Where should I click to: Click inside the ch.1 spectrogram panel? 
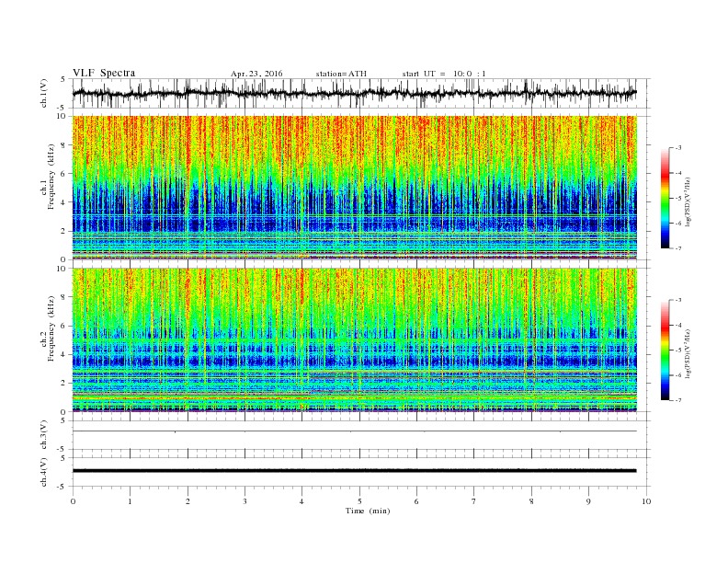354,188
